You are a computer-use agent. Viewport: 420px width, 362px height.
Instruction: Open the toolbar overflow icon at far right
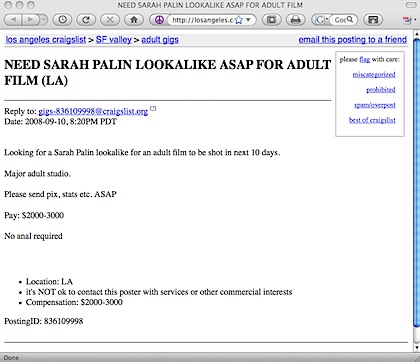(409, 20)
